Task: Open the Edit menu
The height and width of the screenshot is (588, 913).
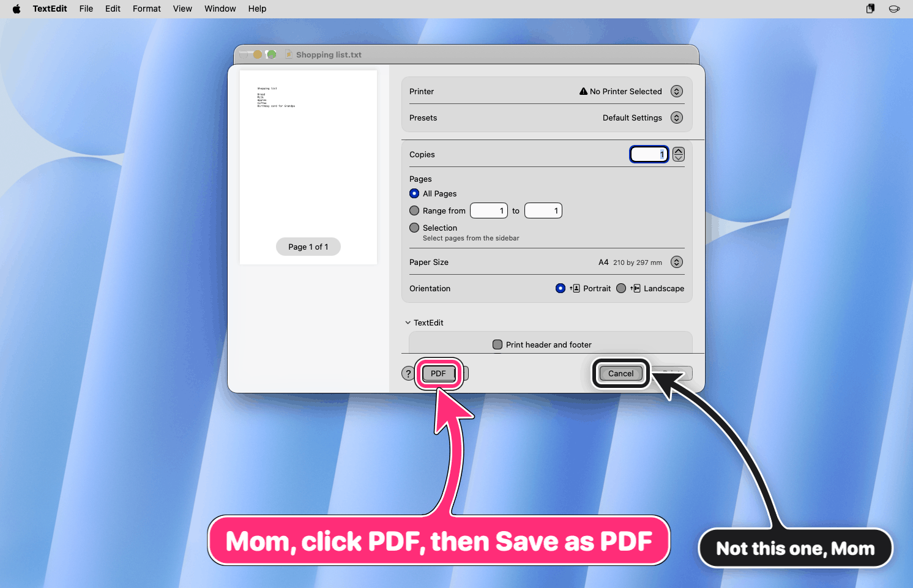Action: [113, 9]
